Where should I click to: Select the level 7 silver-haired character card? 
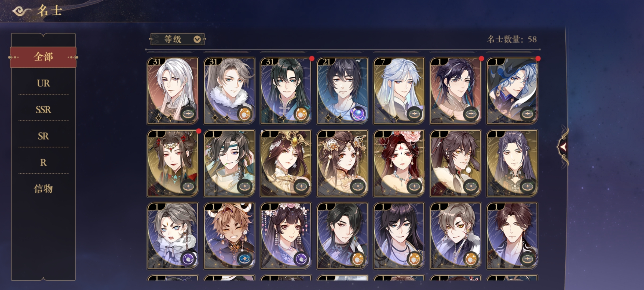point(399,91)
